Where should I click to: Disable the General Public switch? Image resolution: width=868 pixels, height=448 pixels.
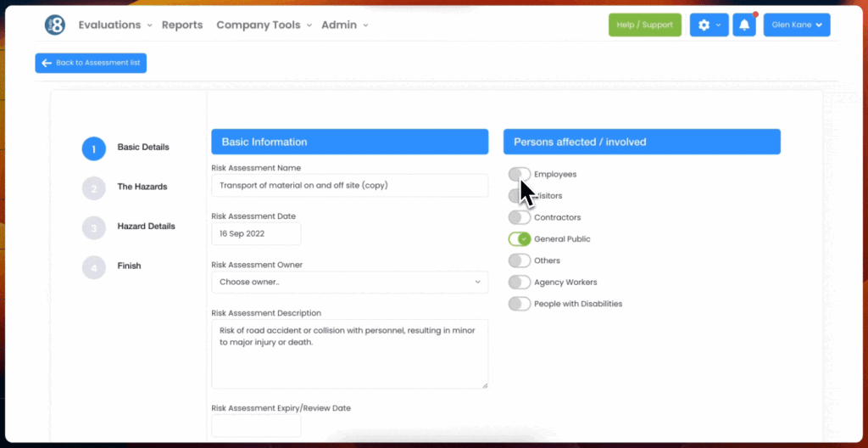[x=520, y=239]
